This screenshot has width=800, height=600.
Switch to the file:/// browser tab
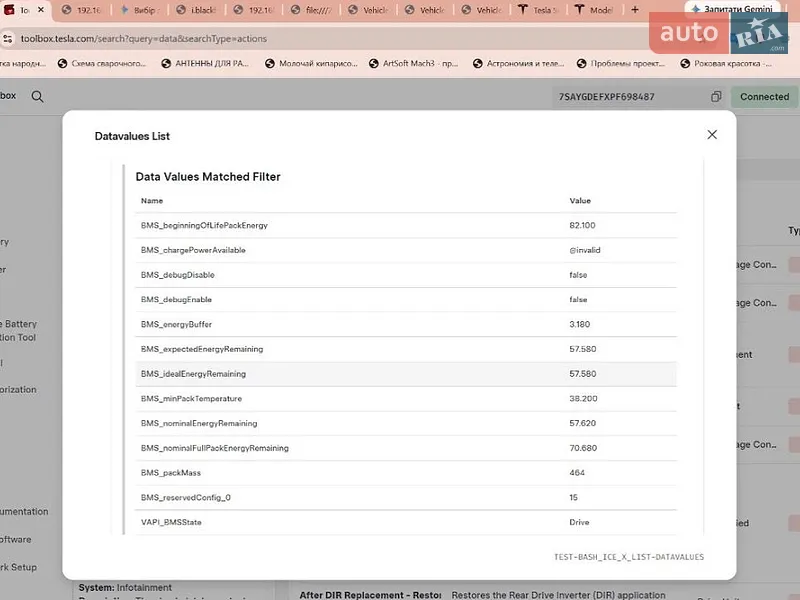(x=312, y=10)
